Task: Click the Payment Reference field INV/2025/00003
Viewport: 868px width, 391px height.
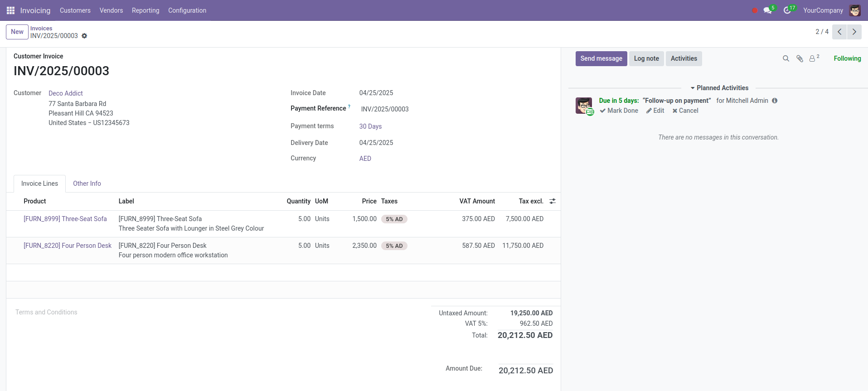Action: [x=385, y=109]
